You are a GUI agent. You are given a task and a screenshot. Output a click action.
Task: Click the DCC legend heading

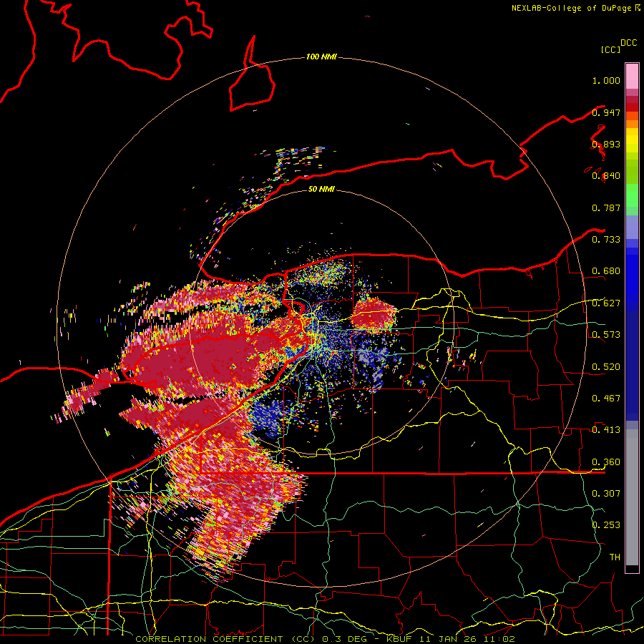628,43
